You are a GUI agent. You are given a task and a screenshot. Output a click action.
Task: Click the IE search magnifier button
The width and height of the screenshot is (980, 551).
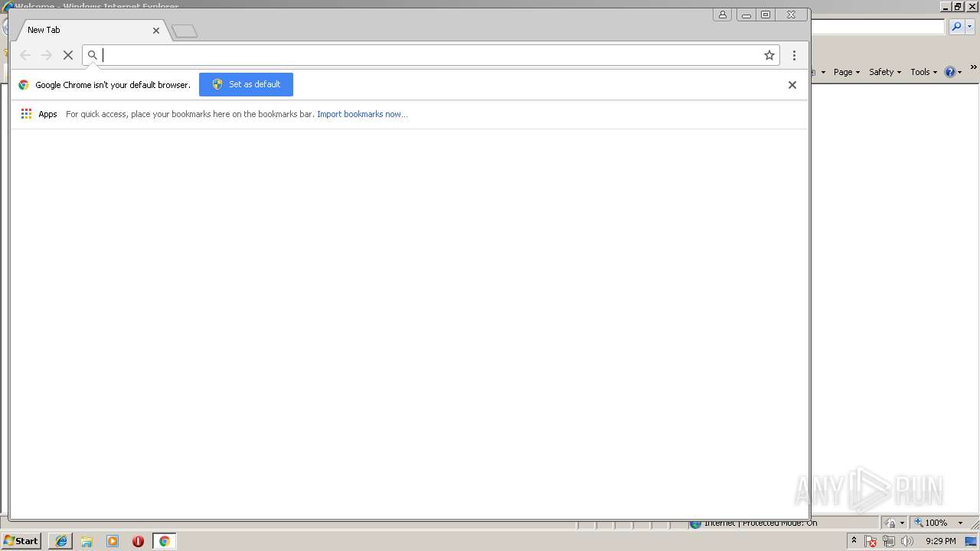tap(956, 27)
